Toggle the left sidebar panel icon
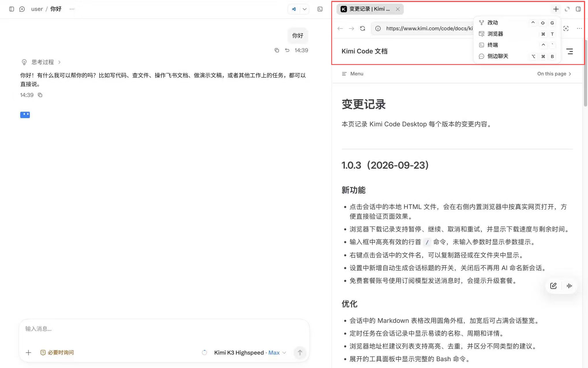The width and height of the screenshot is (588, 368). [12, 9]
